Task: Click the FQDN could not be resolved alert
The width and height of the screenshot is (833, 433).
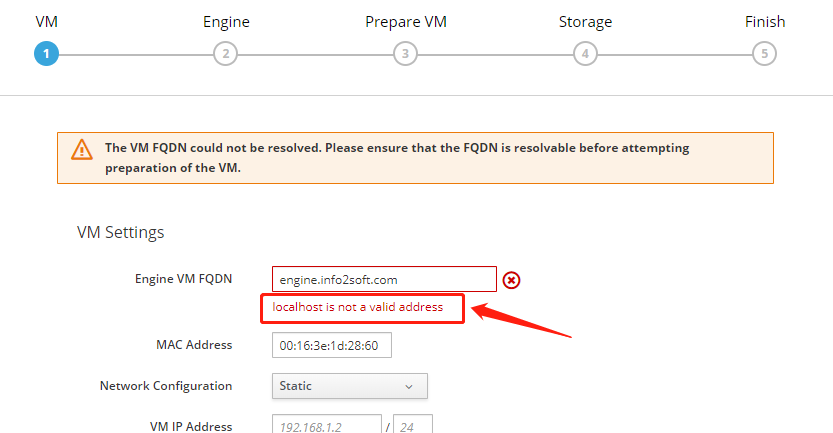Action: coord(414,158)
